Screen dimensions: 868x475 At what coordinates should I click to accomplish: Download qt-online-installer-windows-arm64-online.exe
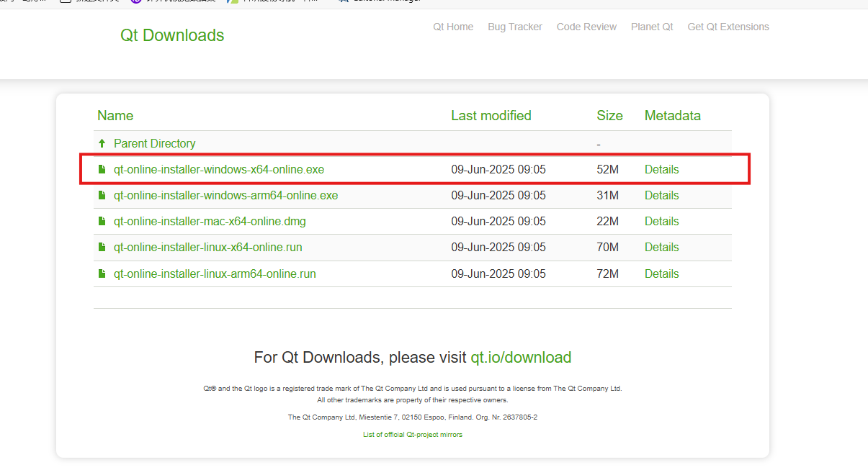tap(226, 196)
